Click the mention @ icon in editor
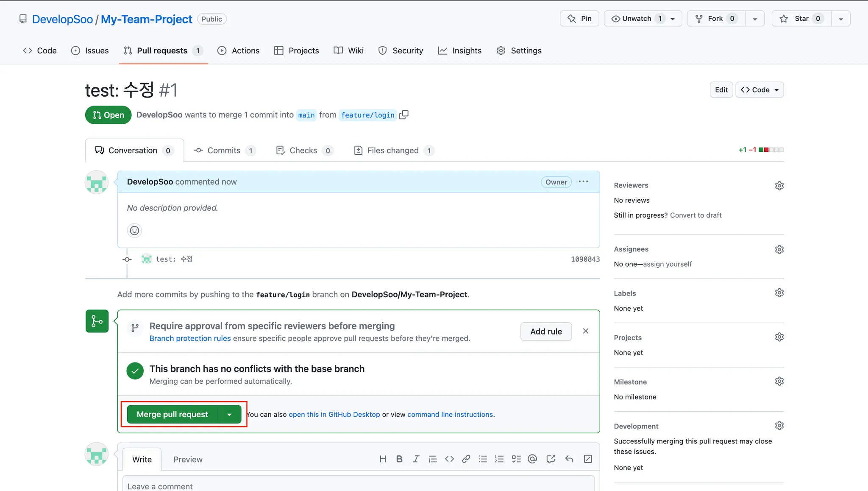This screenshot has height=491, width=868. pyautogui.click(x=533, y=459)
